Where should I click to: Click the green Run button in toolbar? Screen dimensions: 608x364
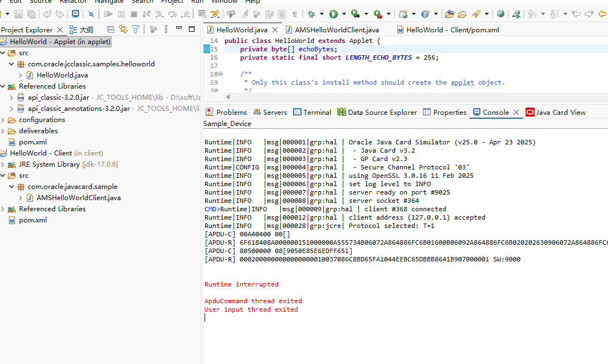click(x=333, y=14)
